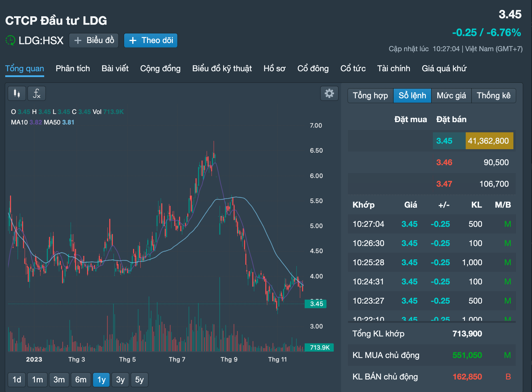The image size is (532, 392).
Task: Click the green clock icon beside LDG:HSX
Action: (10, 40)
